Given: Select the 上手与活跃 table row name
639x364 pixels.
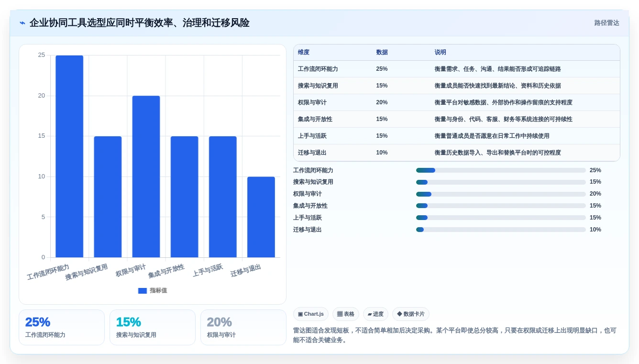Looking at the screenshot, I should click(312, 136).
